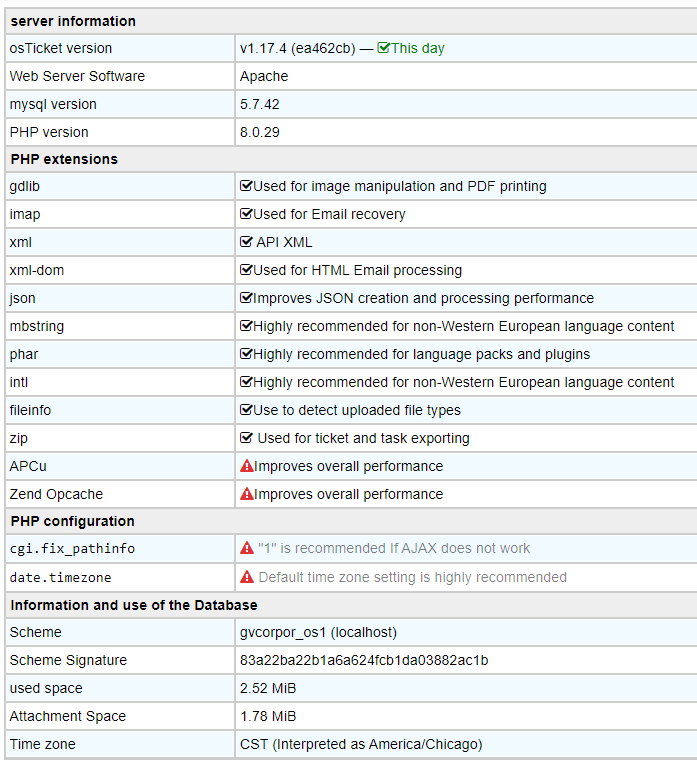This screenshot has height=768, width=697.
Task: Click the Zend Opcache warning triangle icon
Action: coord(247,494)
